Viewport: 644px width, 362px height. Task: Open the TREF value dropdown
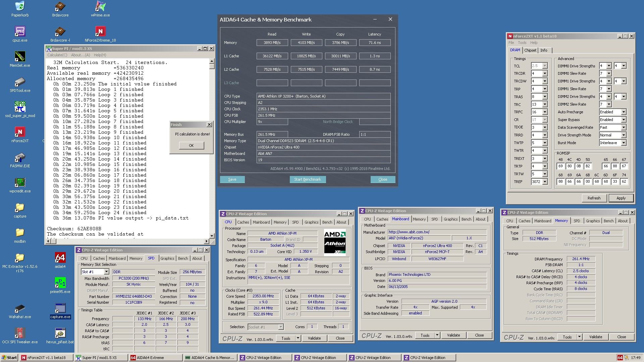545,181
